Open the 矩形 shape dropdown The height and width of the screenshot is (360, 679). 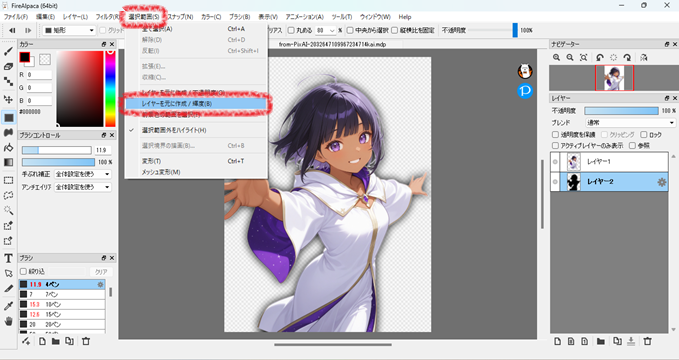pyautogui.click(x=69, y=30)
